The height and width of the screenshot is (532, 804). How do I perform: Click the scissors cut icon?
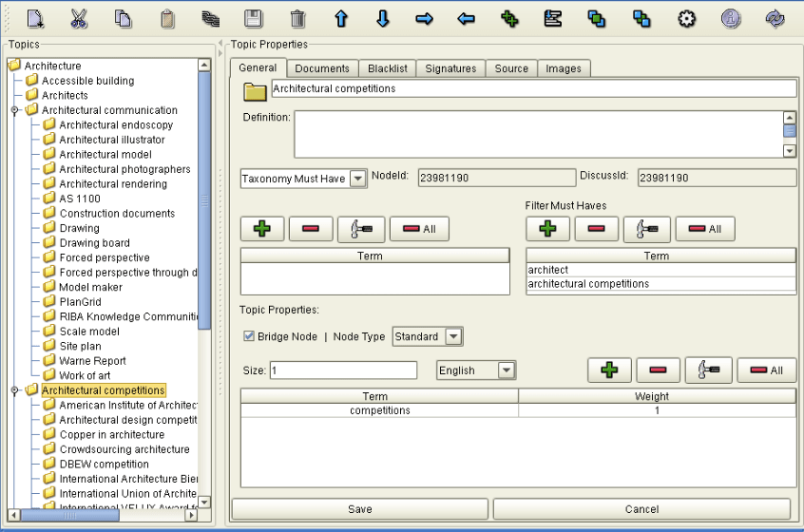coord(79,18)
